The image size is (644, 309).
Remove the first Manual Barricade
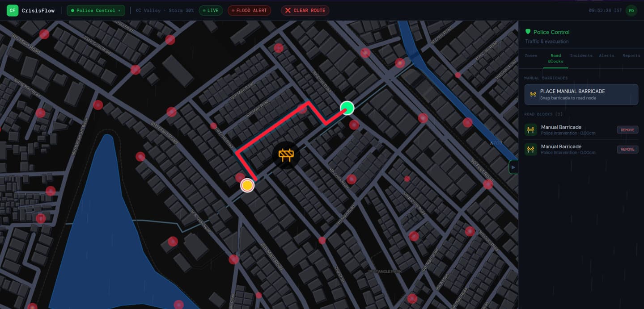627,130
